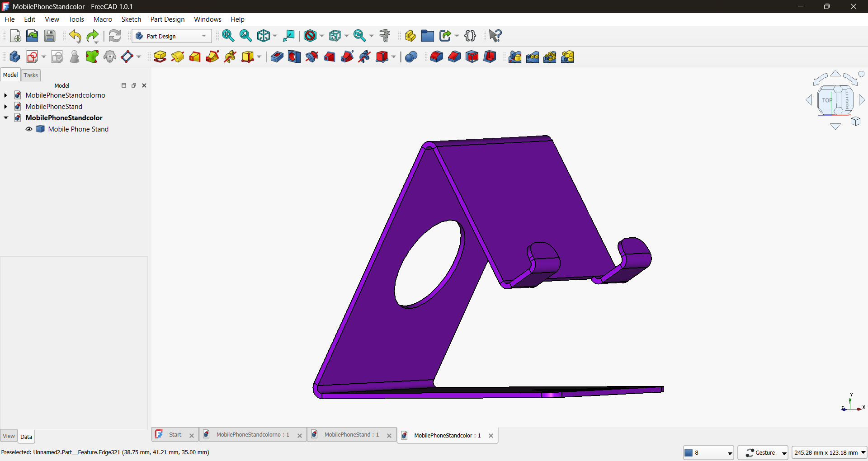Open a file with the Open icon
This screenshot has height=461, width=868.
click(32, 36)
